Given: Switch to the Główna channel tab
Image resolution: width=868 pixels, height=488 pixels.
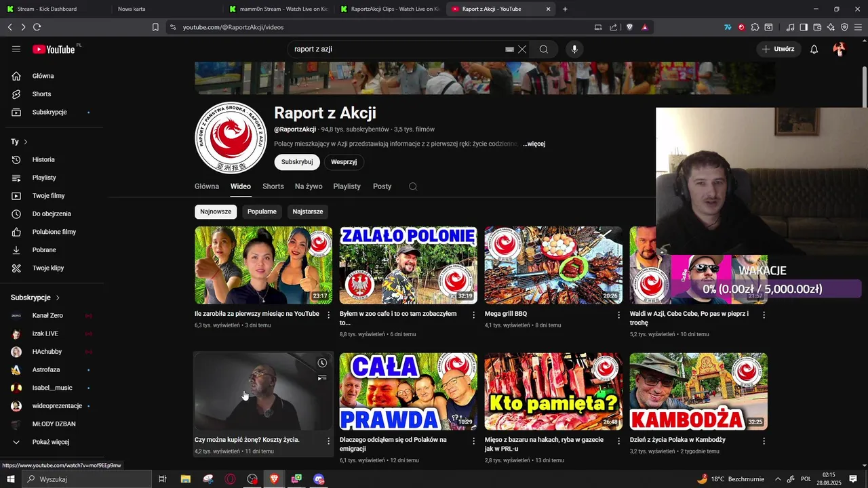Looking at the screenshot, I should click(207, 186).
